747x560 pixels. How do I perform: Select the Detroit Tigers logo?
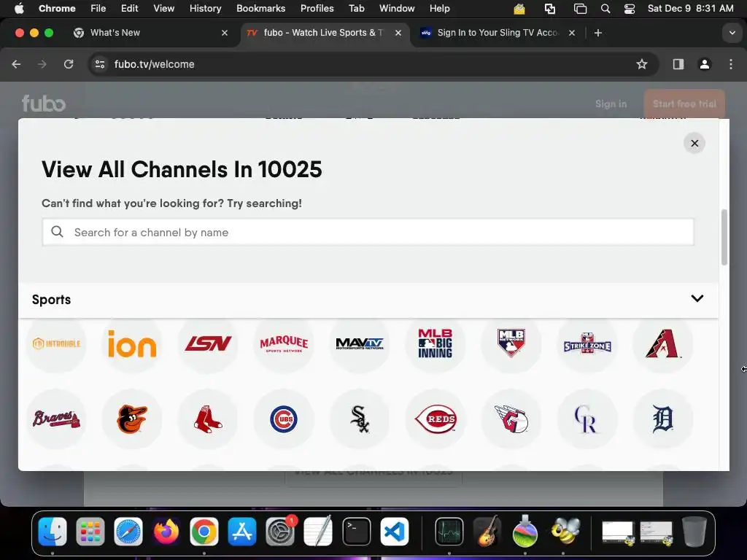click(x=662, y=419)
